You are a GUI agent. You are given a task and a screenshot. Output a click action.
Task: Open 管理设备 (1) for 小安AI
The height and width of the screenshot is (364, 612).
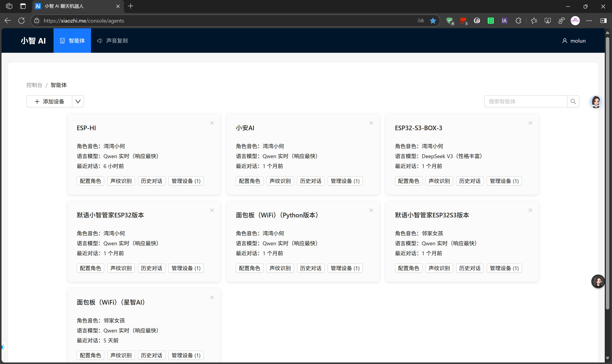click(x=345, y=181)
